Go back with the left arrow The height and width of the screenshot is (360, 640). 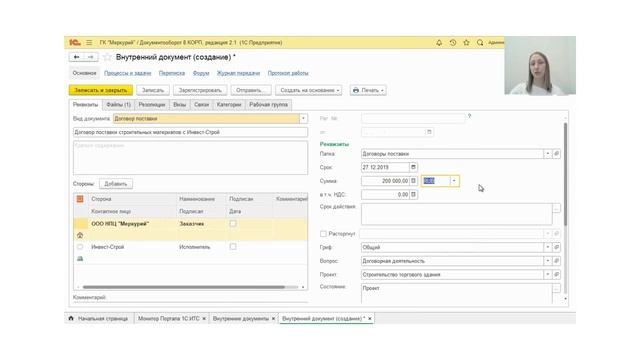click(x=76, y=57)
